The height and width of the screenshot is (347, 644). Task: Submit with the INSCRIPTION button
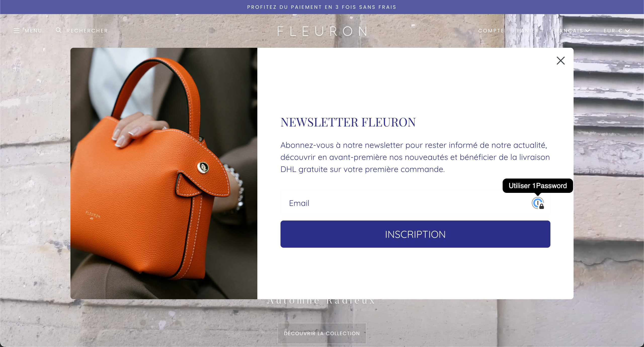(x=415, y=234)
